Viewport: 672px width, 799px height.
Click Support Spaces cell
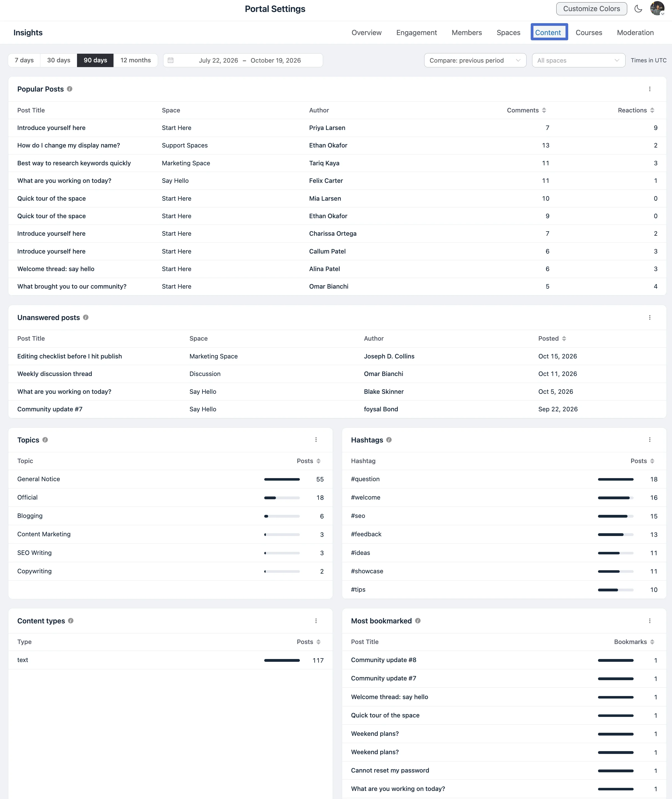[185, 145]
